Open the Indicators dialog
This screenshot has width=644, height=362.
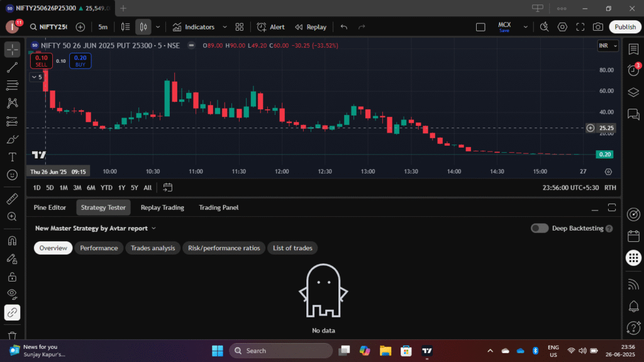pyautogui.click(x=194, y=27)
